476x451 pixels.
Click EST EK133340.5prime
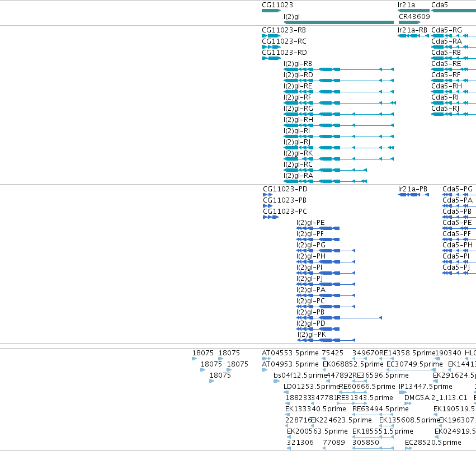pyautogui.click(x=315, y=410)
